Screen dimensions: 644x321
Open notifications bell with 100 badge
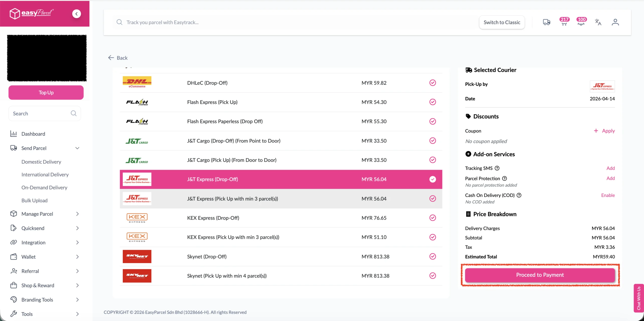click(581, 22)
